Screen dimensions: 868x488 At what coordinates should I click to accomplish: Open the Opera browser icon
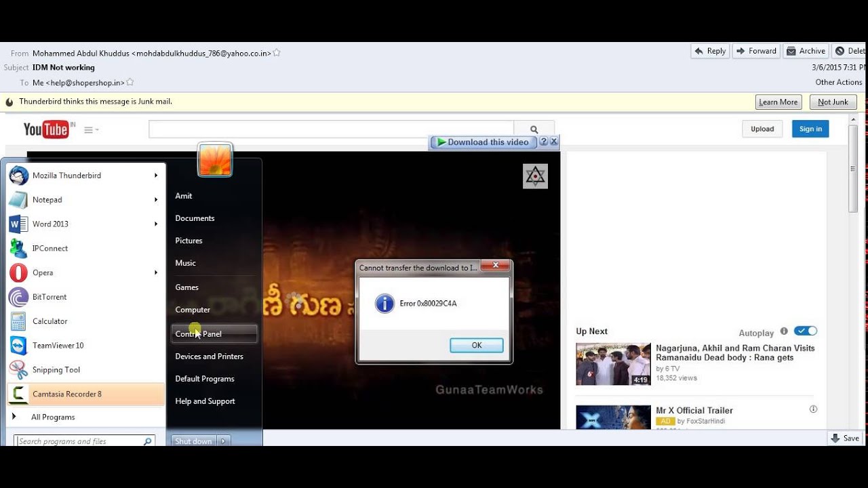18,273
